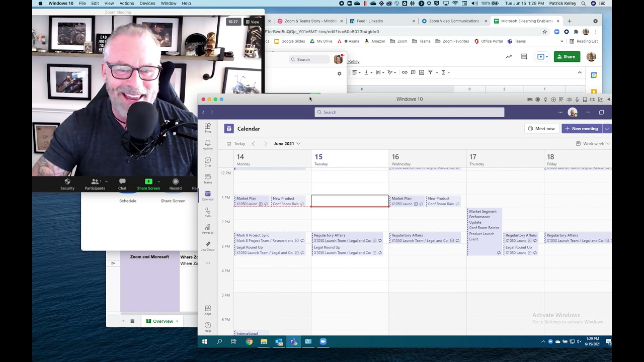The height and width of the screenshot is (362, 644).
Task: Open Outlook in Windows taskbar
Action: click(x=279, y=342)
